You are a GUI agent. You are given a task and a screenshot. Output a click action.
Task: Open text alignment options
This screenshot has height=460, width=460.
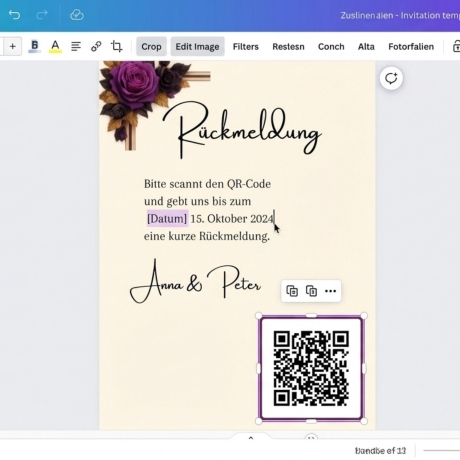pyautogui.click(x=76, y=46)
